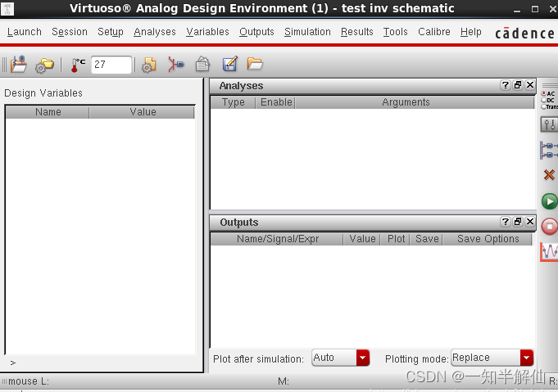Close the Analyses panel
The width and height of the screenshot is (558, 392).
[530, 85]
